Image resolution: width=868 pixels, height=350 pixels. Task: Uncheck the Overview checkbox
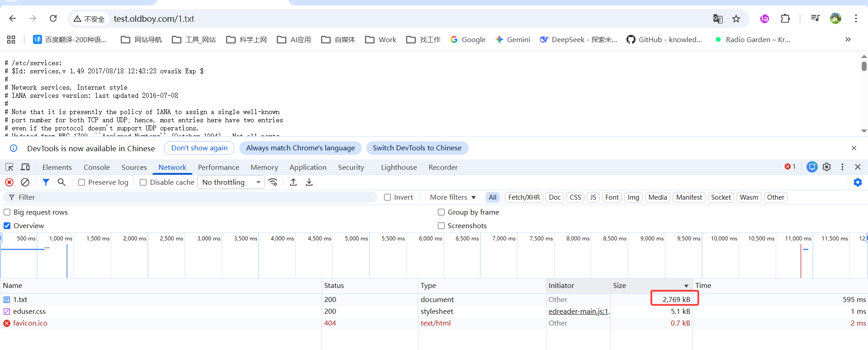(x=7, y=226)
